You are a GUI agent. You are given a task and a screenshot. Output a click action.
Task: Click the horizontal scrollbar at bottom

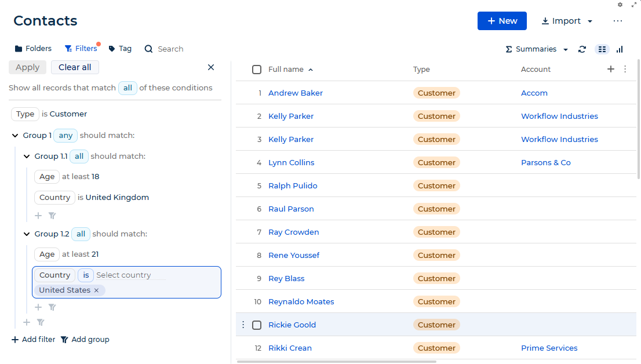tap(337, 362)
